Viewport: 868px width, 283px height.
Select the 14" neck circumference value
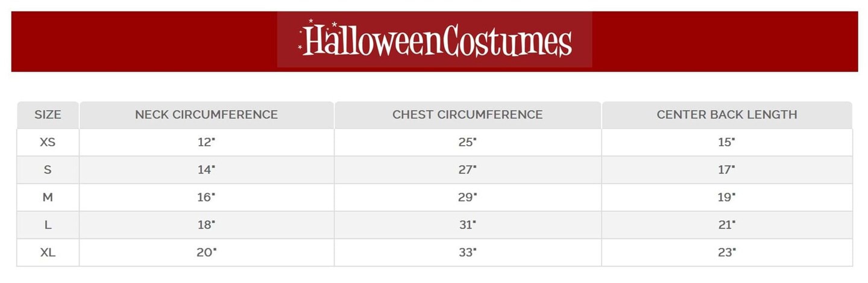(206, 170)
